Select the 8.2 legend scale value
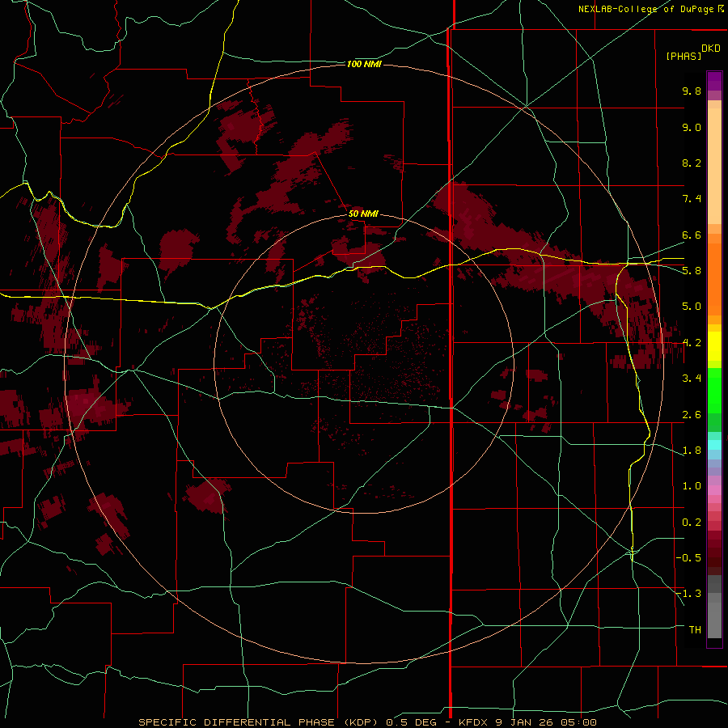 point(692,163)
